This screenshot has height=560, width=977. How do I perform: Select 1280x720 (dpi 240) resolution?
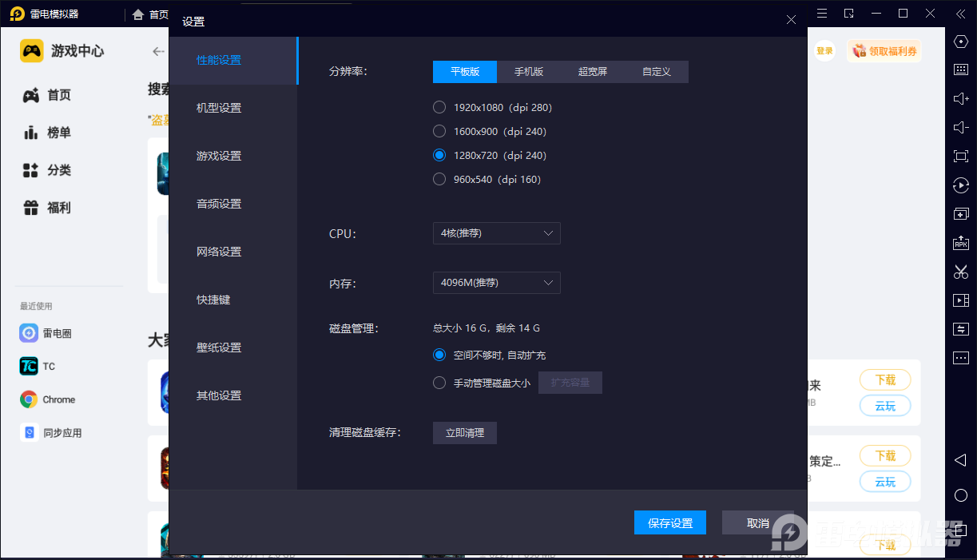click(x=439, y=155)
